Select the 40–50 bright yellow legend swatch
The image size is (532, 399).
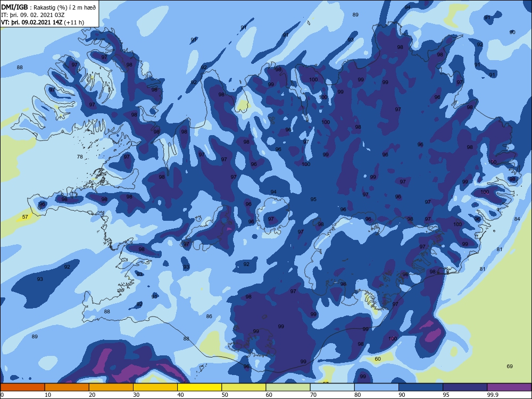(199, 387)
